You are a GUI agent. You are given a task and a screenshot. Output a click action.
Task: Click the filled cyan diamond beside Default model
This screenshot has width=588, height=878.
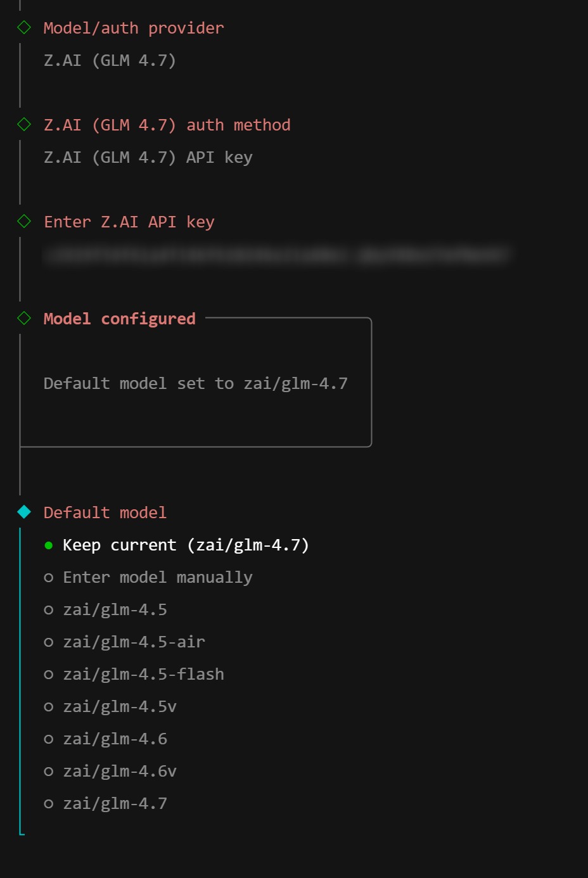(x=24, y=512)
